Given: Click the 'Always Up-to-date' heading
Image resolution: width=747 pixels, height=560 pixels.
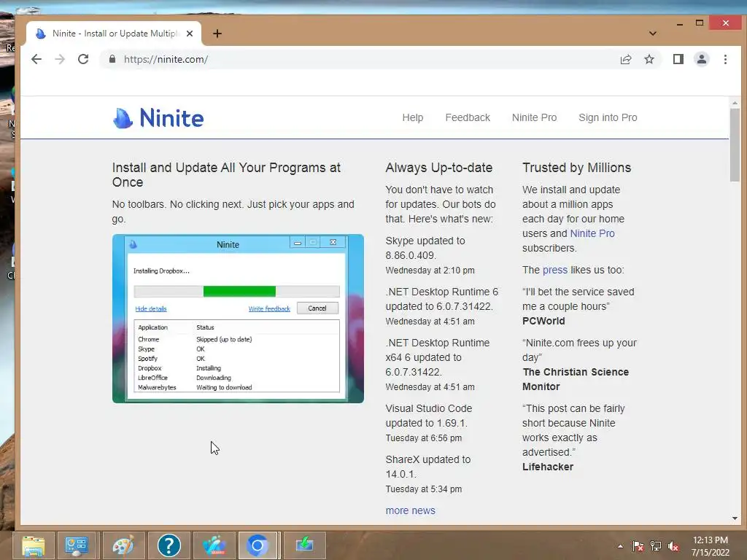Looking at the screenshot, I should pos(438,168).
